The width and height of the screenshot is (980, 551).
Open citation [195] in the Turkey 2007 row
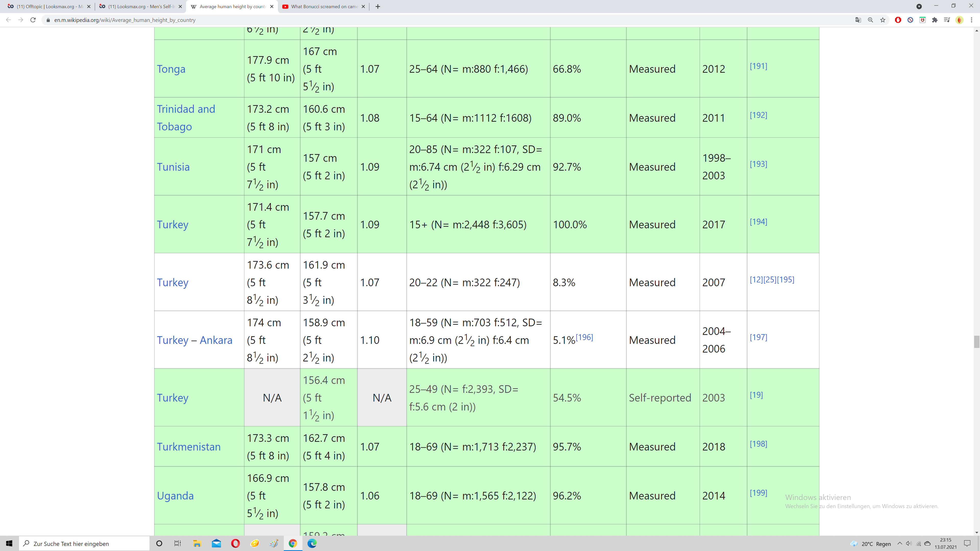(785, 280)
